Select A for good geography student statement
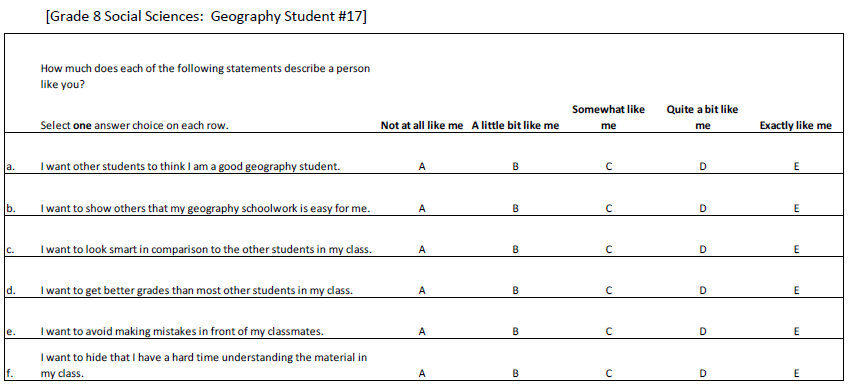 [x=422, y=167]
